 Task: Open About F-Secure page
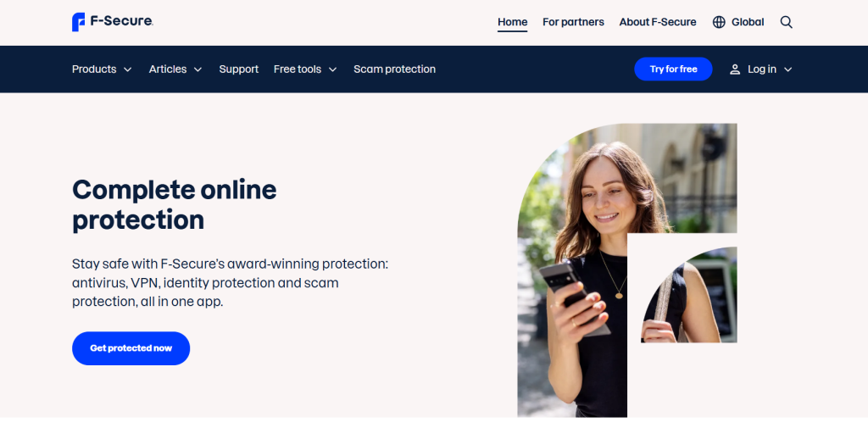(658, 22)
